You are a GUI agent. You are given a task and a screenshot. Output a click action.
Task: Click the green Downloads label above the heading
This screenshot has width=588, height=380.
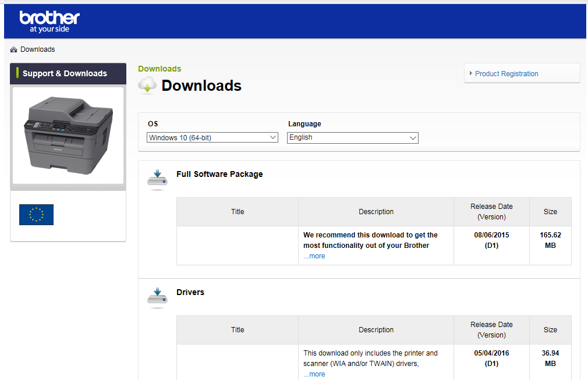(160, 69)
